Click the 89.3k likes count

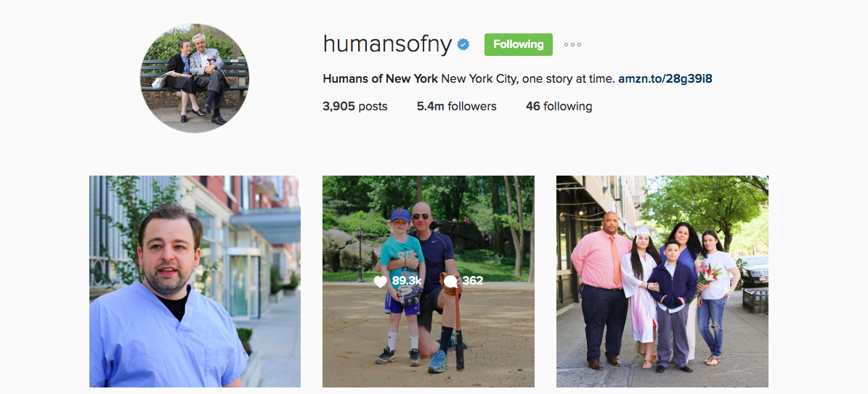(x=406, y=281)
